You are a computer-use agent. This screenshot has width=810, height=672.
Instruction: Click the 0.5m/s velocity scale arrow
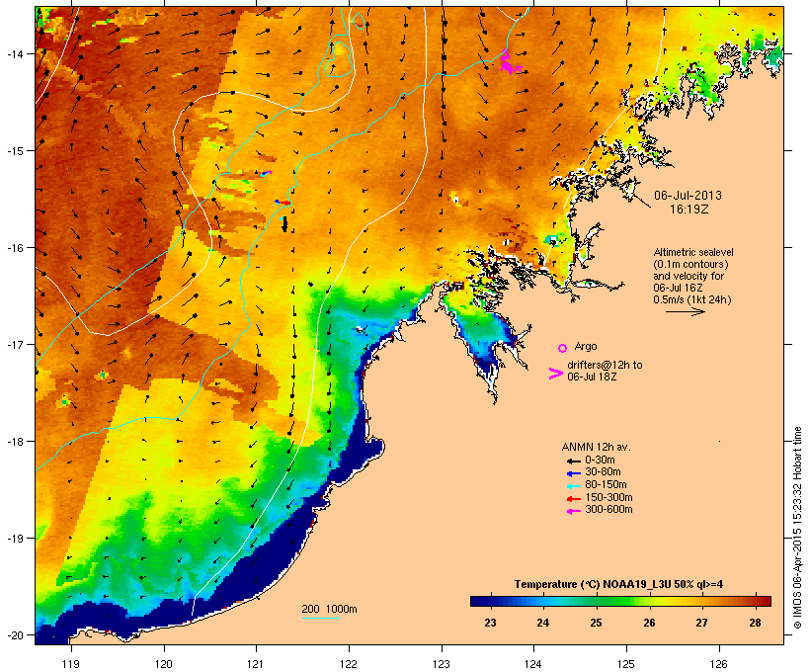tap(685, 311)
